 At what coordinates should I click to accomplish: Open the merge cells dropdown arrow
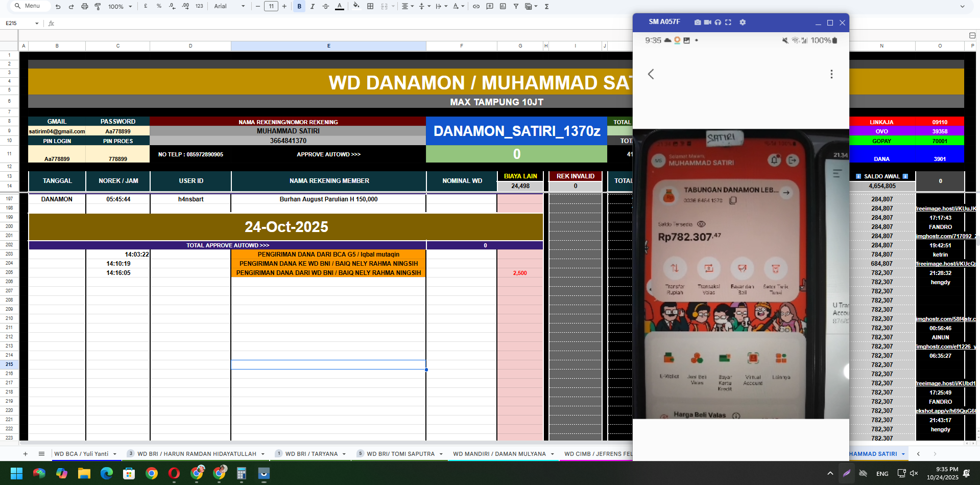(x=393, y=6)
